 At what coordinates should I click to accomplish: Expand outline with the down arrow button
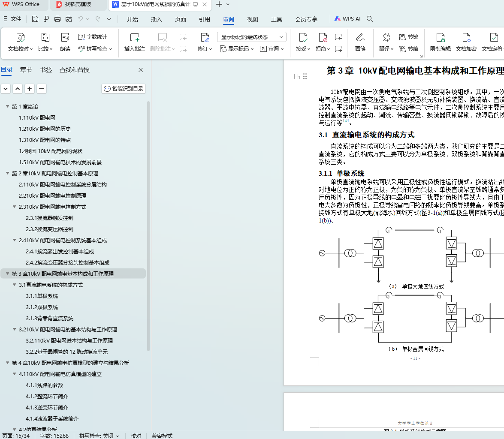click(x=6, y=89)
